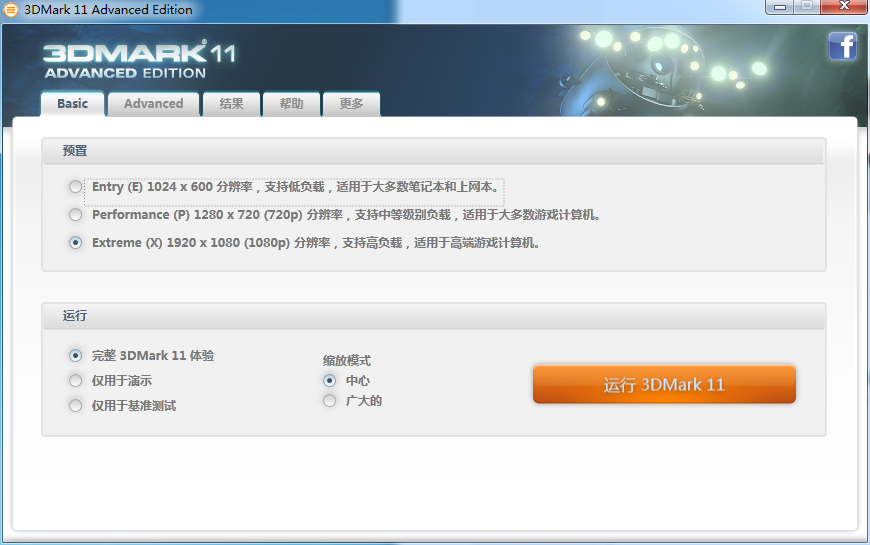Open the 帮助 tab
This screenshot has height=545, width=870.
click(x=291, y=104)
